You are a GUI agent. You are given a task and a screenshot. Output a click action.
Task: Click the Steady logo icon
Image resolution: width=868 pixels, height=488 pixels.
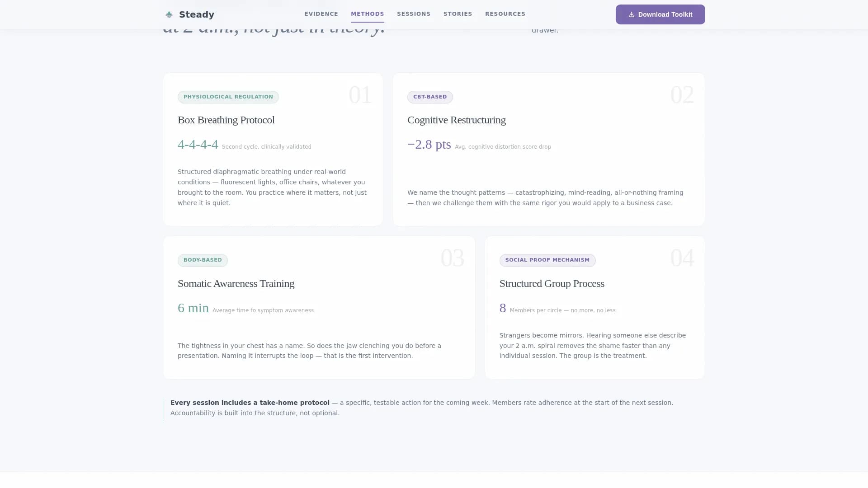[169, 14]
